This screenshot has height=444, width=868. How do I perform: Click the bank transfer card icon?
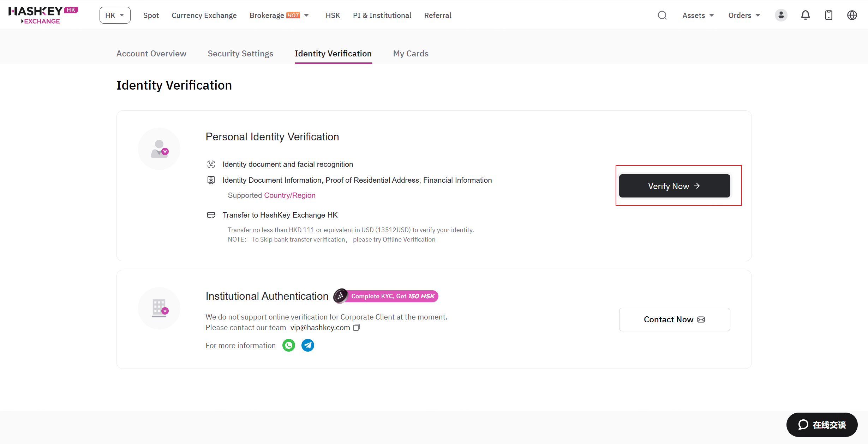[211, 215]
